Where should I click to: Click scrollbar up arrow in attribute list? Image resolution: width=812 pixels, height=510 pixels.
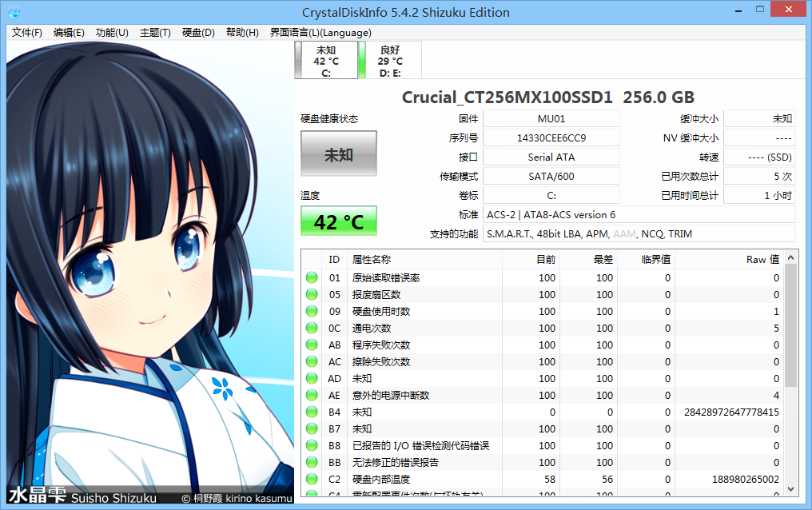click(x=790, y=257)
